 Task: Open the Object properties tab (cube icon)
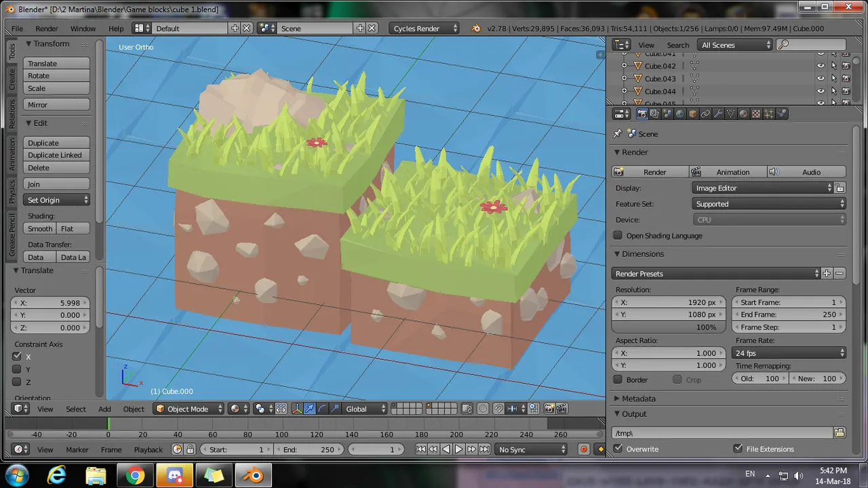tap(693, 114)
